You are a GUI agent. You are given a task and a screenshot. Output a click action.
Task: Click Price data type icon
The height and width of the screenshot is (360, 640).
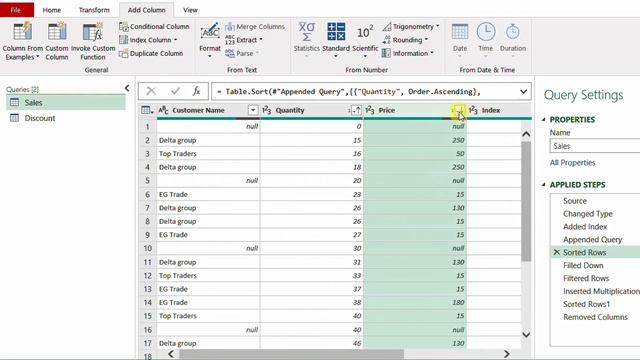[x=370, y=110]
